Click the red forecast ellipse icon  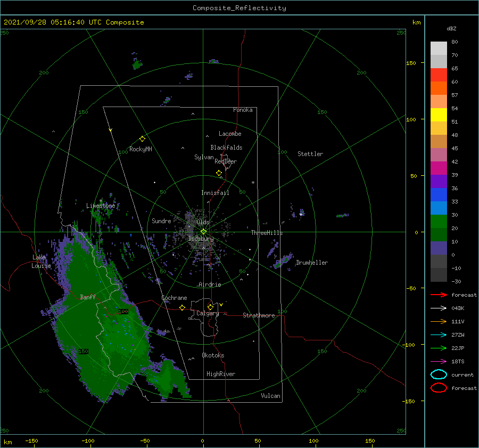[x=439, y=388]
